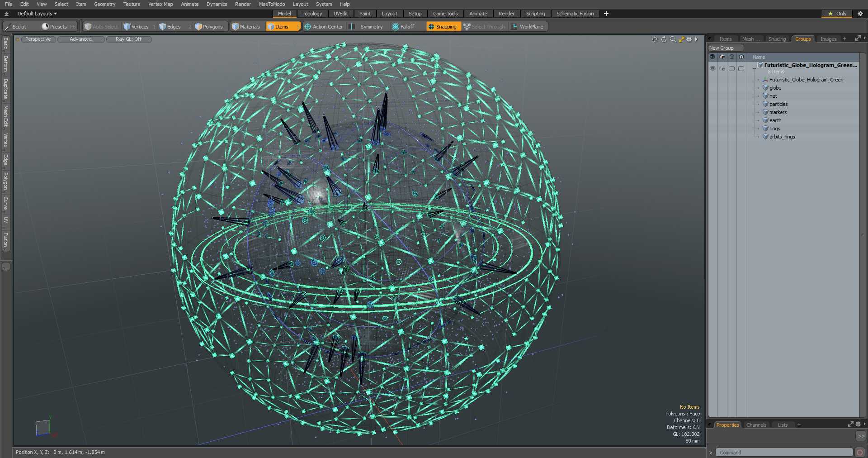Toggle Select Through mode
Screen dimensions: 868x458
(484, 27)
